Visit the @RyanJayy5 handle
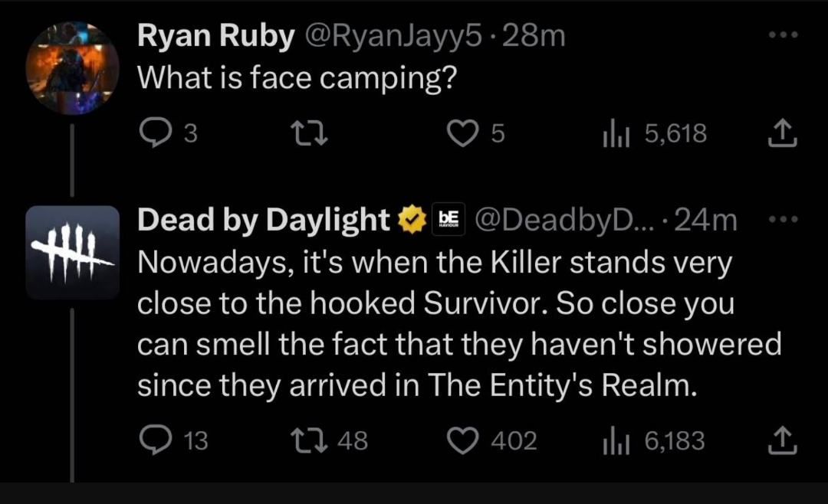The width and height of the screenshot is (828, 504). [x=393, y=36]
